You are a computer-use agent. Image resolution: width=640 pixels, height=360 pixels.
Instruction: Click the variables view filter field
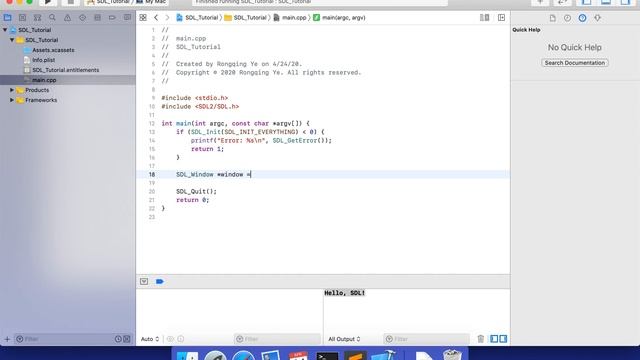click(278, 339)
